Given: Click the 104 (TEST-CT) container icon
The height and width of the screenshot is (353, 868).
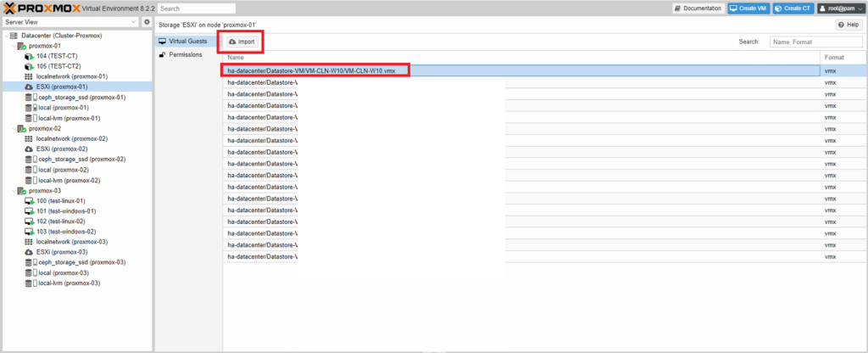Looking at the screenshot, I should coord(30,56).
